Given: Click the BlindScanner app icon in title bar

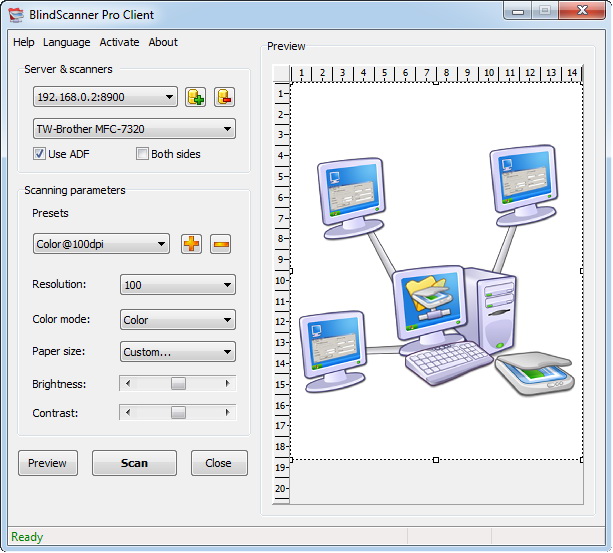Looking at the screenshot, I should [15, 11].
